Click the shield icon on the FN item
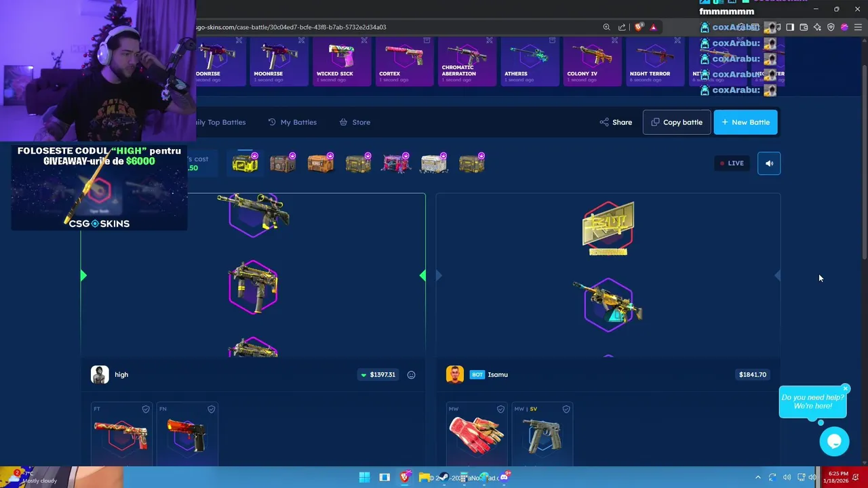 point(212,409)
